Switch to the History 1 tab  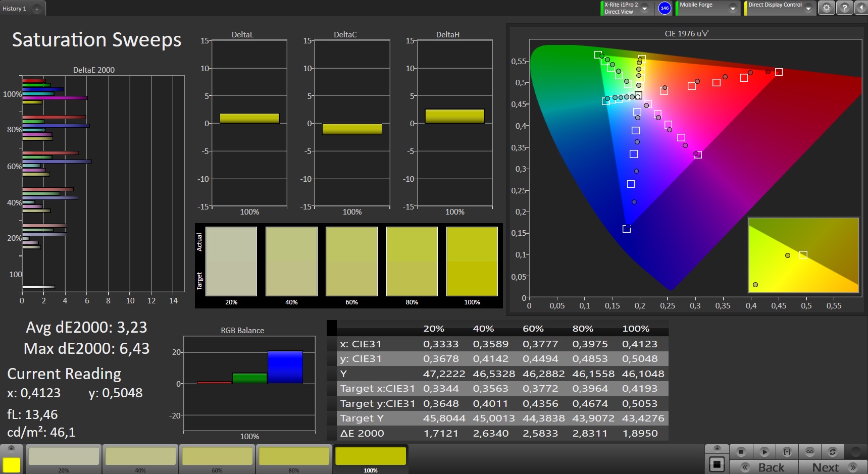14,9
